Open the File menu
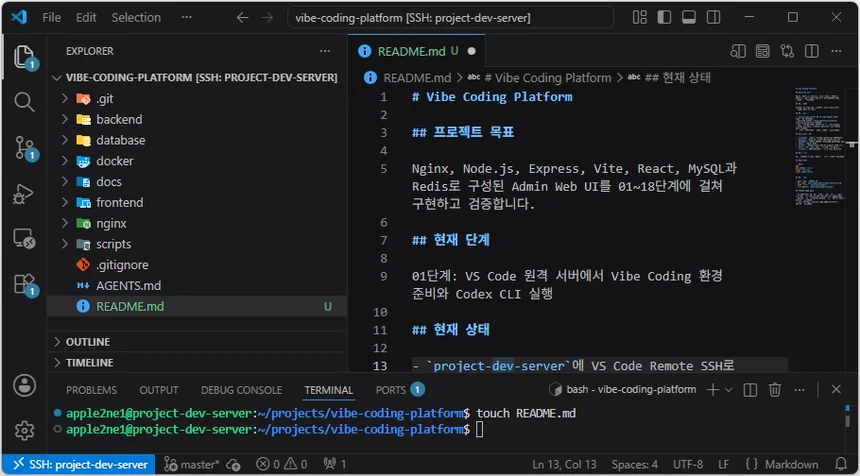The image size is (860, 476). tap(52, 18)
